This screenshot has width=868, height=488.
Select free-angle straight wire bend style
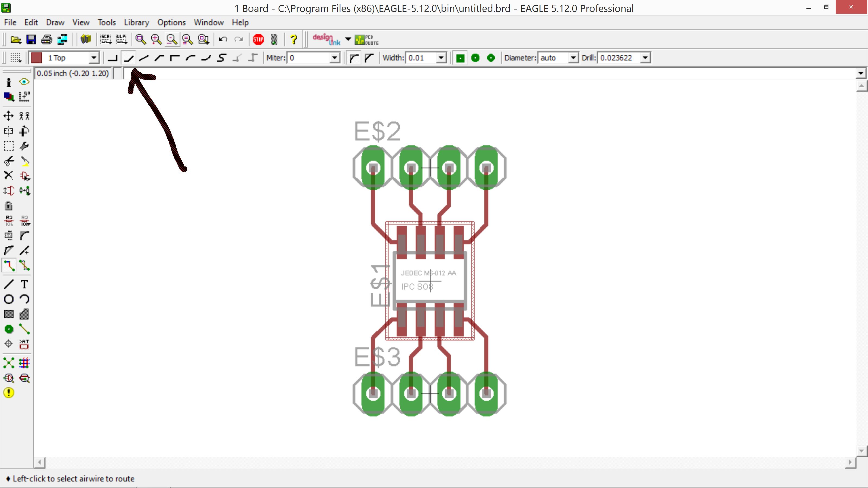144,58
